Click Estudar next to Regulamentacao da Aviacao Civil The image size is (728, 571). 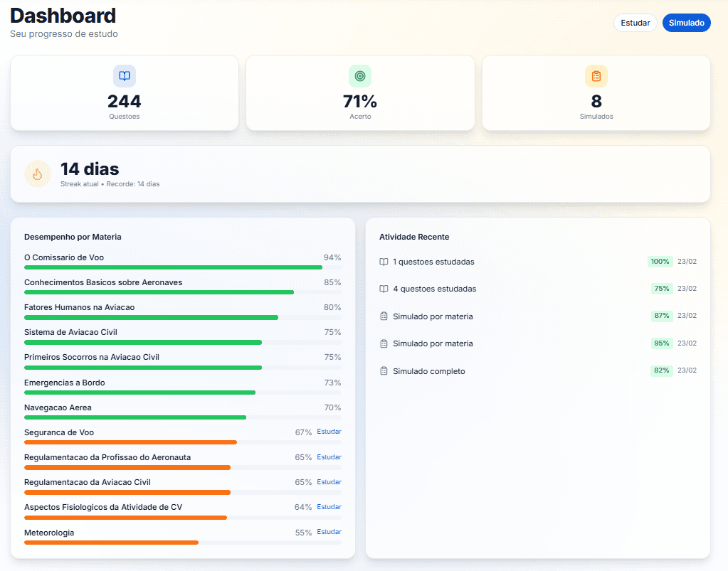pyautogui.click(x=329, y=481)
